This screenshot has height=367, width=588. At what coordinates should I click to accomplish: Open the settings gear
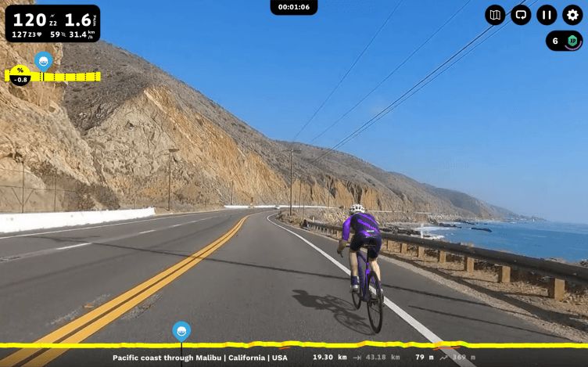pos(572,15)
